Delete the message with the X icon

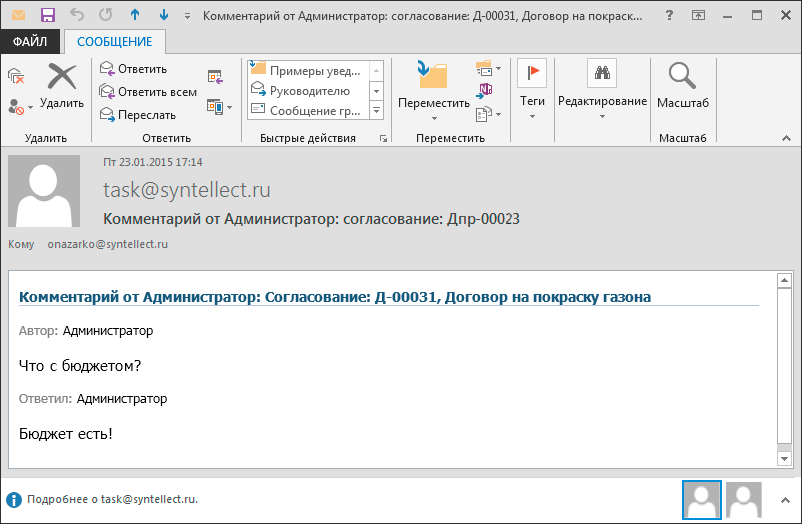coord(62,85)
